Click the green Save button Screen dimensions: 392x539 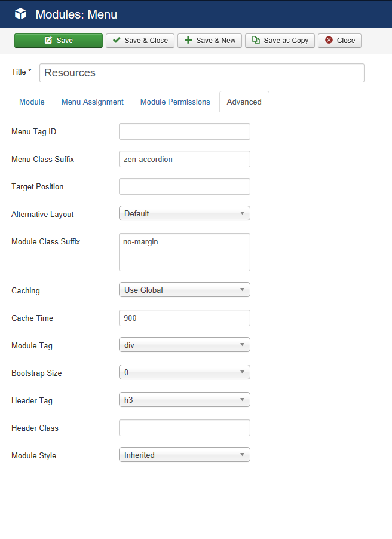click(59, 41)
